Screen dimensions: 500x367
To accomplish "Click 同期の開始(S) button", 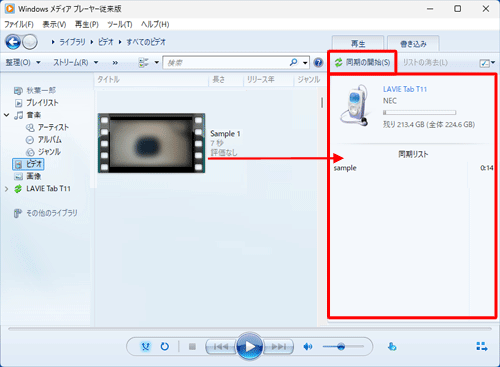I will click(x=362, y=62).
